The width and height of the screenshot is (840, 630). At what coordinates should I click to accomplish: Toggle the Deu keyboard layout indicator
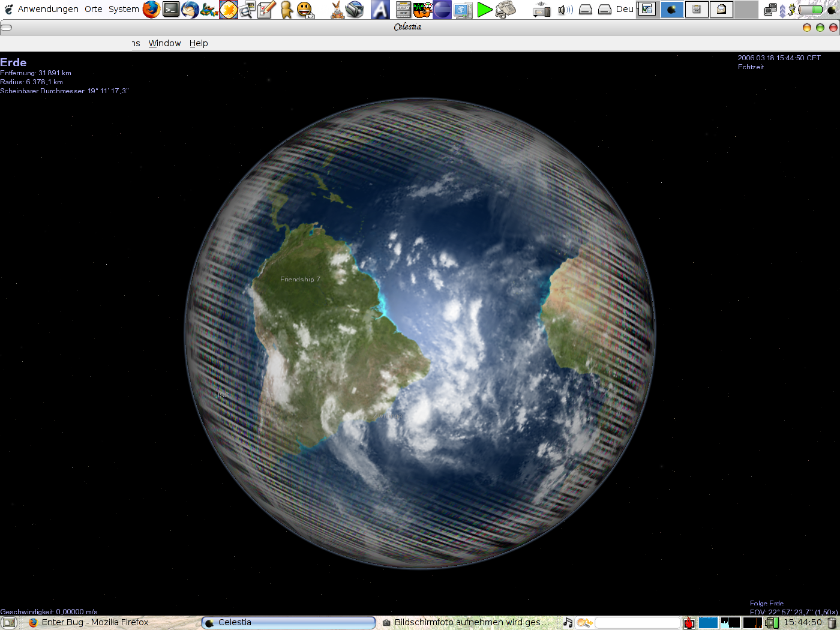pyautogui.click(x=624, y=9)
